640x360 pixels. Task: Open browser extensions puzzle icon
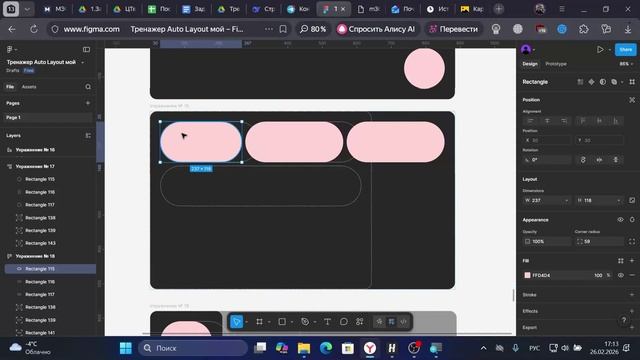584,29
